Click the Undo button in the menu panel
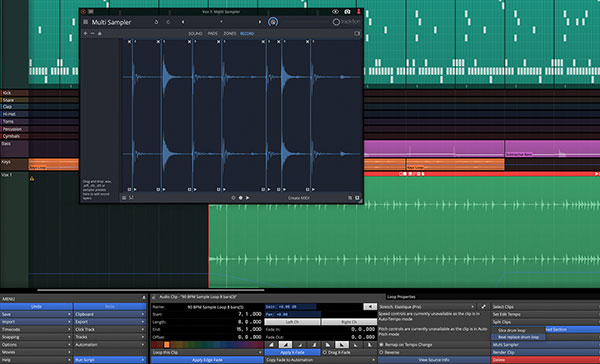The image size is (600, 364). [x=36, y=307]
